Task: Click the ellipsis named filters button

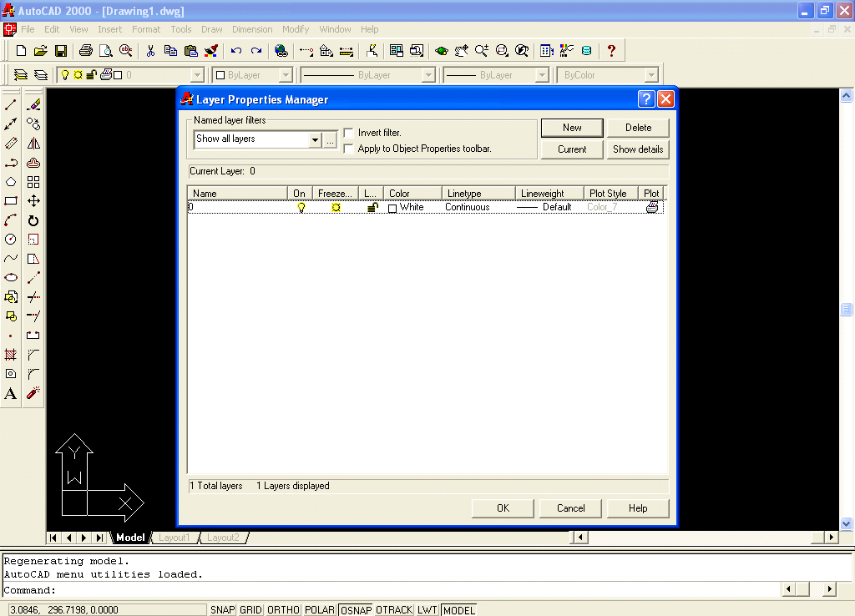Action: click(x=330, y=140)
